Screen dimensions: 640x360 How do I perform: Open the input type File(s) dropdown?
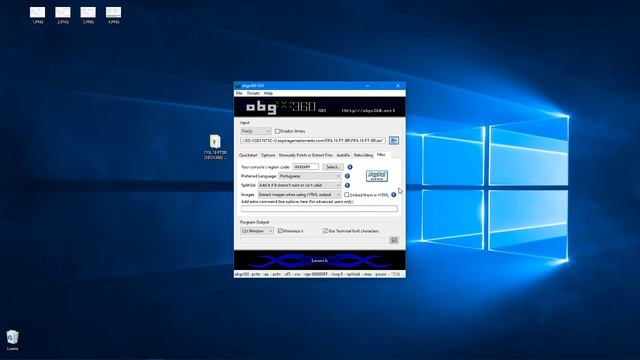coord(256,131)
